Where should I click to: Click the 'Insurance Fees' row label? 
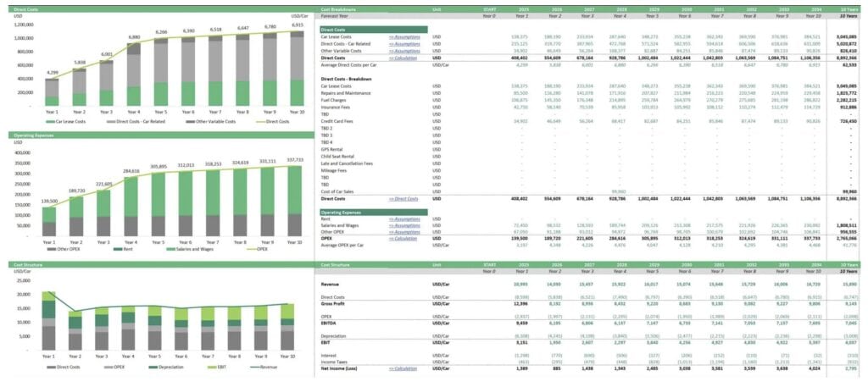[336, 108]
